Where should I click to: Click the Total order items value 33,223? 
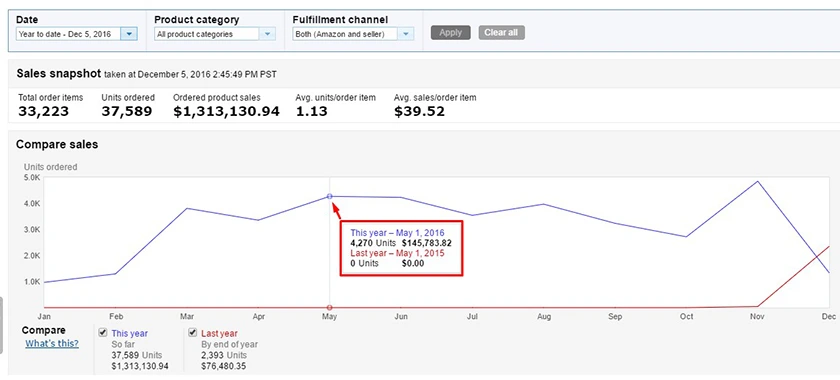tap(43, 111)
